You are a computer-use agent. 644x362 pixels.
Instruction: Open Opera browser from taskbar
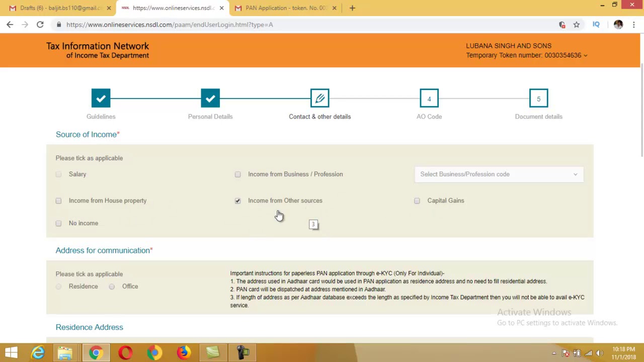point(125,352)
